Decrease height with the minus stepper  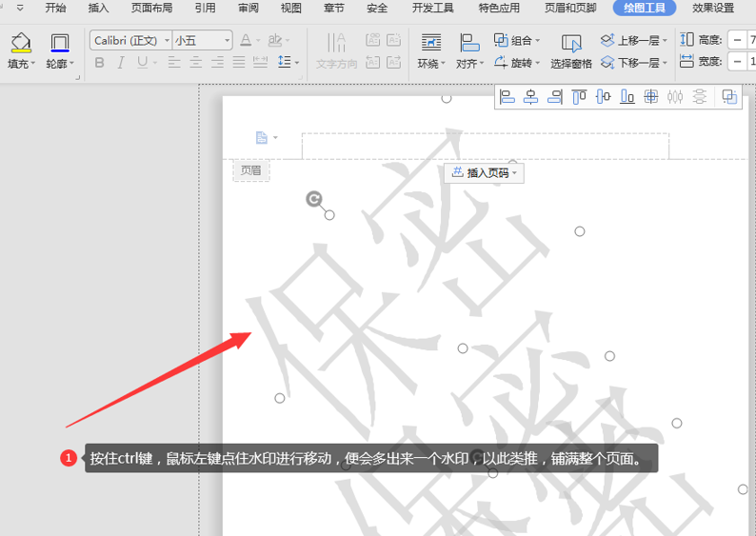[737, 40]
